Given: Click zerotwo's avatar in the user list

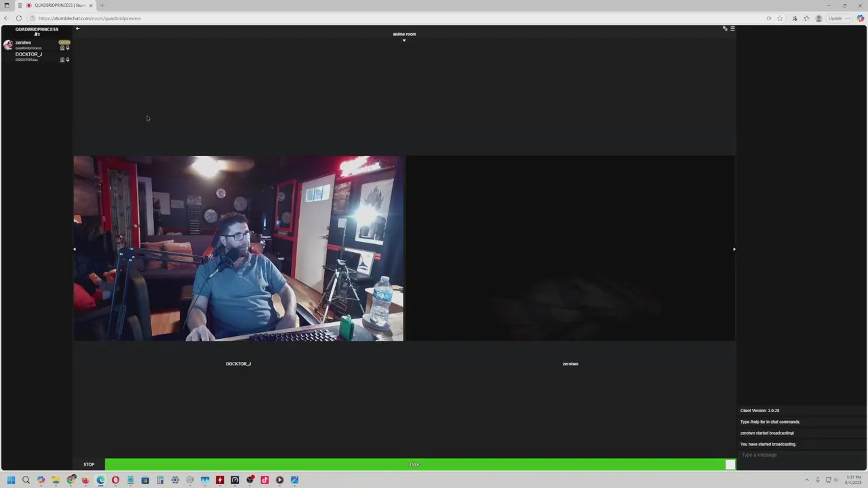Looking at the screenshot, I should click(x=7, y=45).
